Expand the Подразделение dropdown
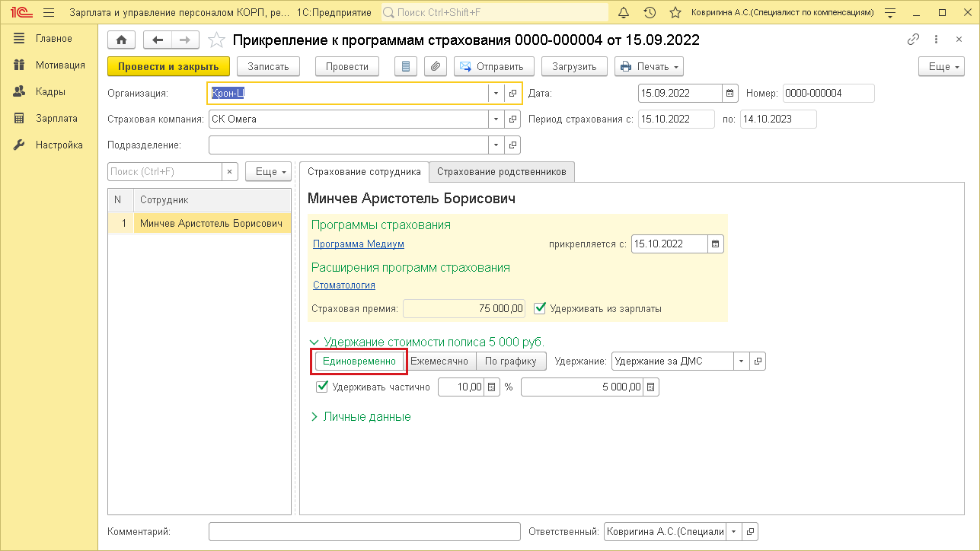 496,145
